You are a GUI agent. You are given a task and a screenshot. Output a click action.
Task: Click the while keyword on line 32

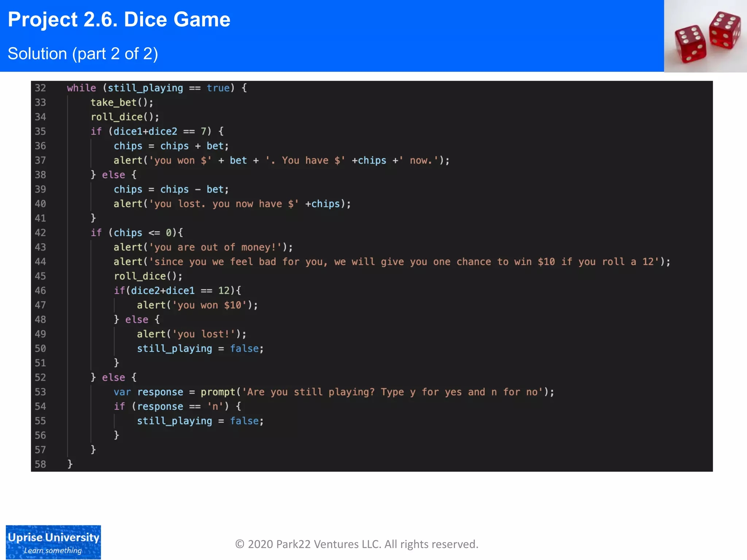(81, 88)
